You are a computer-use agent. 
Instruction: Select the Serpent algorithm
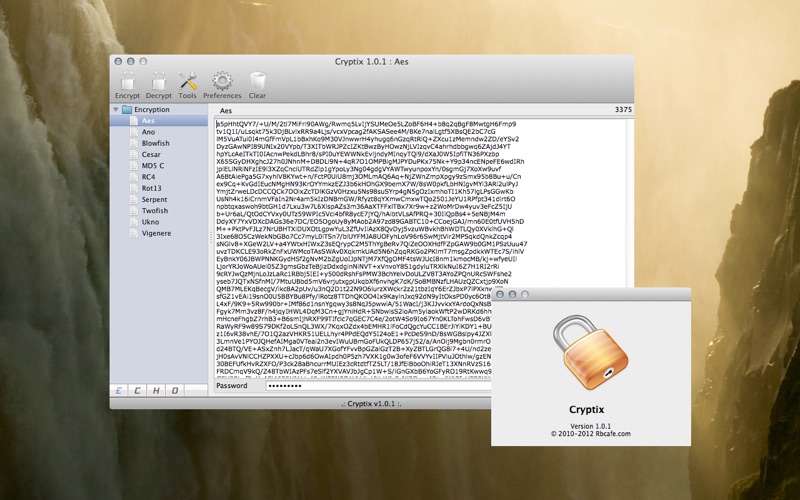(x=159, y=199)
